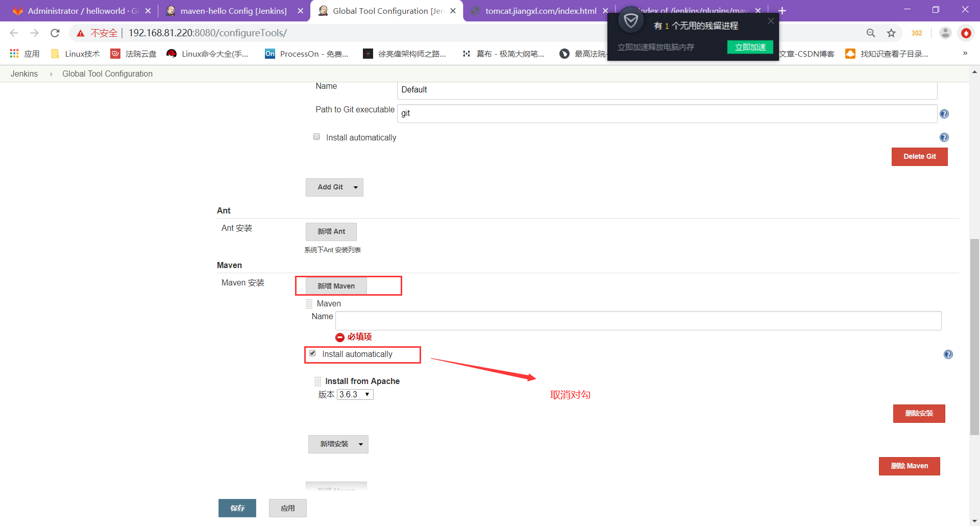Click Global Tool Configuration breadcrumb
Image resolution: width=980 pixels, height=526 pixels.
point(107,74)
